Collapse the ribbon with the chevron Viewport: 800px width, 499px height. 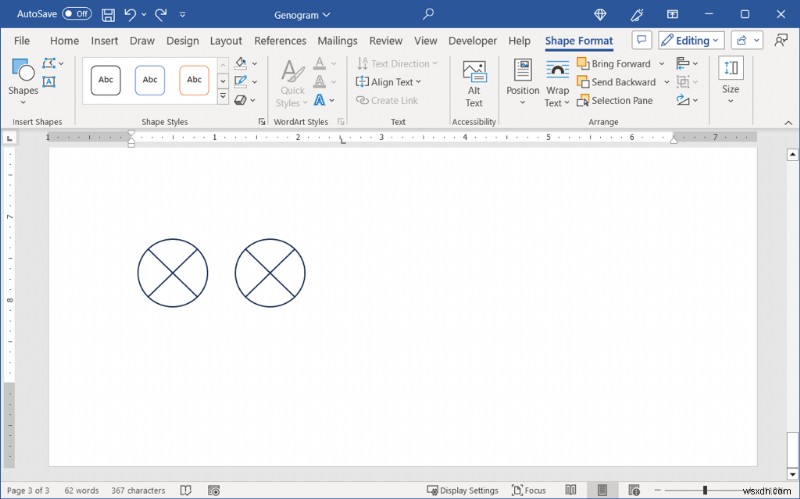[788, 122]
